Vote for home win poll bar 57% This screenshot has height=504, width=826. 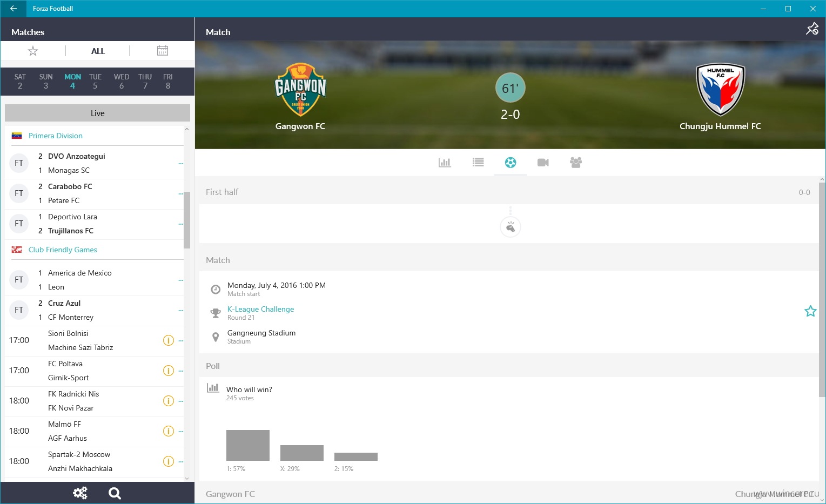(x=248, y=445)
